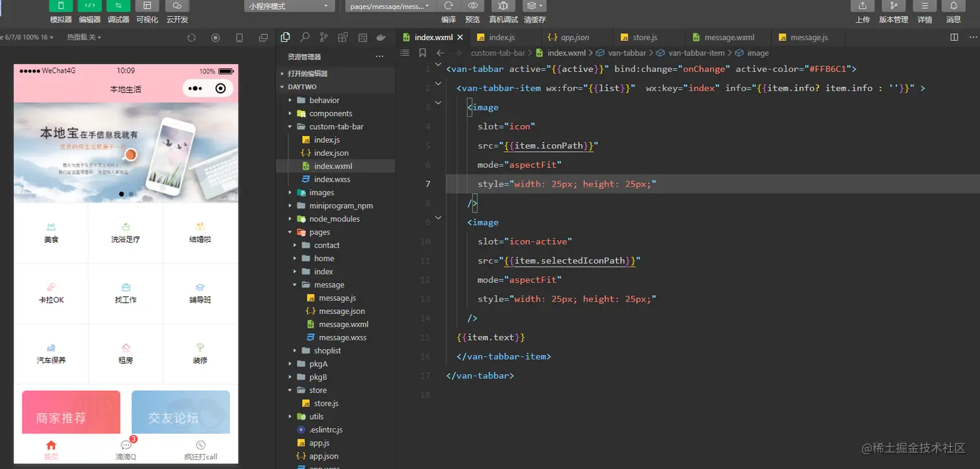The height and width of the screenshot is (469, 980).
Task: Open the search panel icon in sidebar
Action: coord(305,38)
